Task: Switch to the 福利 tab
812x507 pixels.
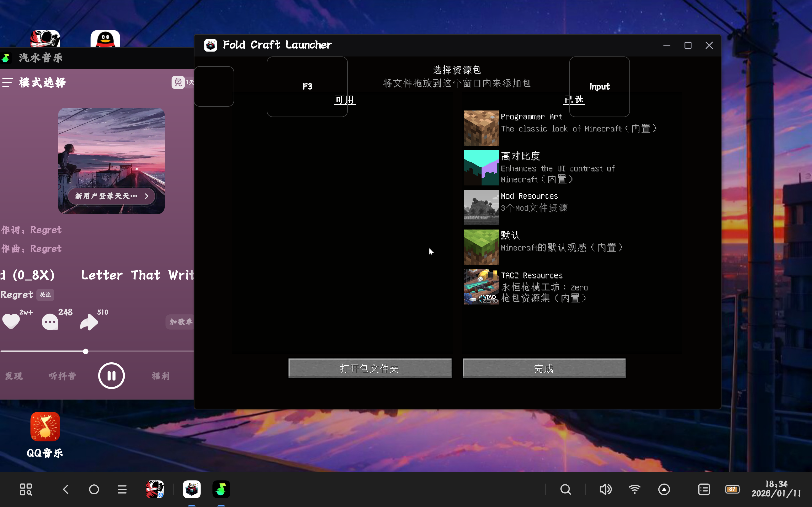Action: [161, 376]
